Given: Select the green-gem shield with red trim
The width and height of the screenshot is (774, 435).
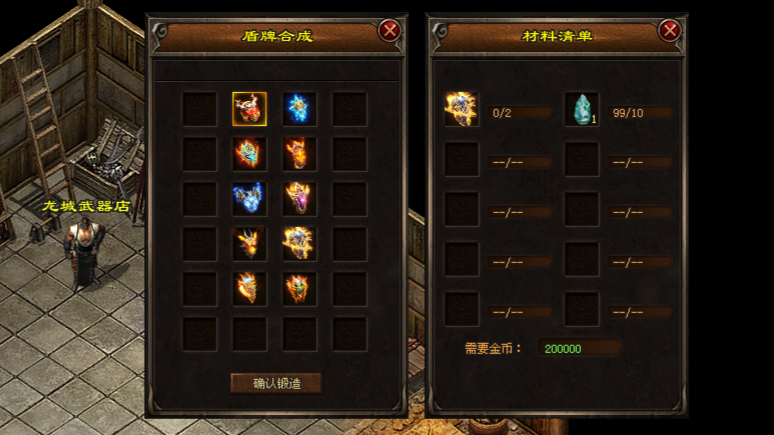Looking at the screenshot, I should (300, 289).
